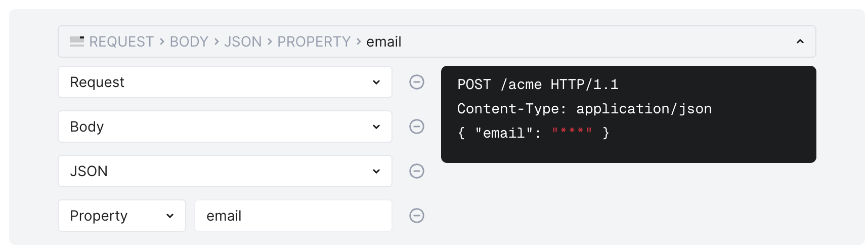
Task: Click the POST /acme line in preview
Action: point(537,85)
